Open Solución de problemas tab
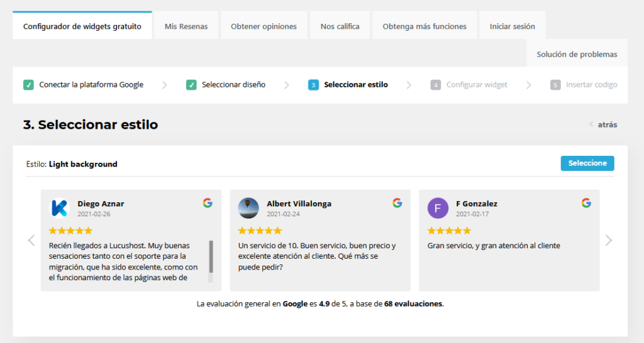Screen dimensions: 644x343 (x=577, y=55)
